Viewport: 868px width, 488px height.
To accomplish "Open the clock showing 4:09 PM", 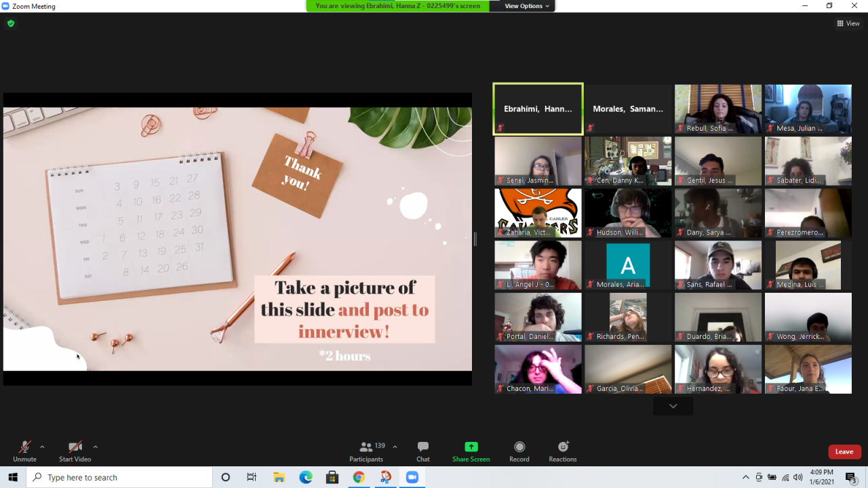I will point(823,477).
